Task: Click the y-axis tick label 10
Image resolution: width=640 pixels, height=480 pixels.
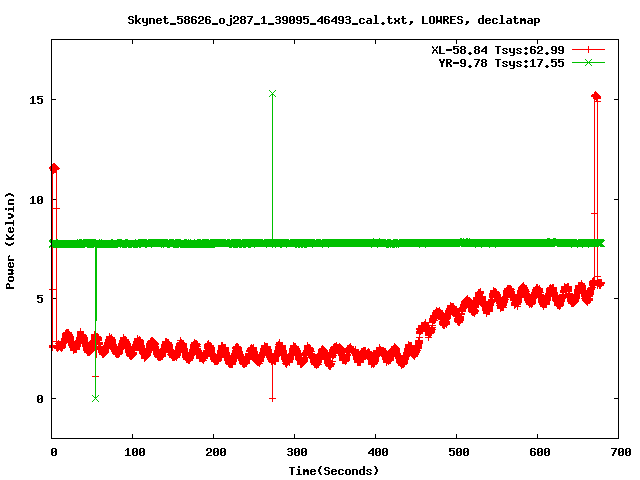Action: click(x=36, y=200)
